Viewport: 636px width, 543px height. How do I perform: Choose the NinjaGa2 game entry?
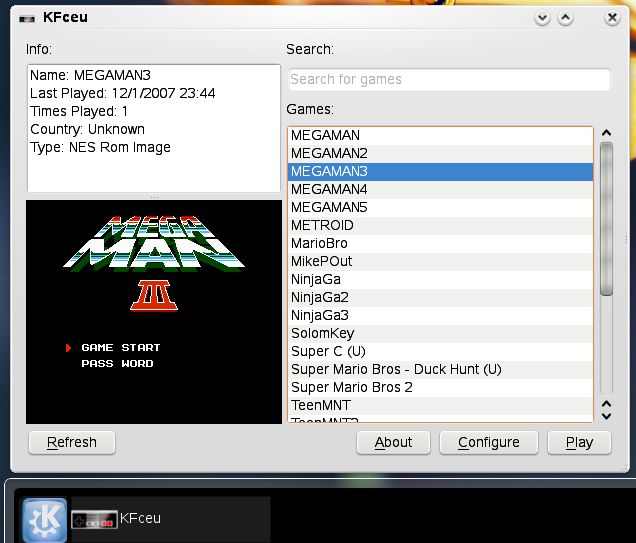pos(440,298)
